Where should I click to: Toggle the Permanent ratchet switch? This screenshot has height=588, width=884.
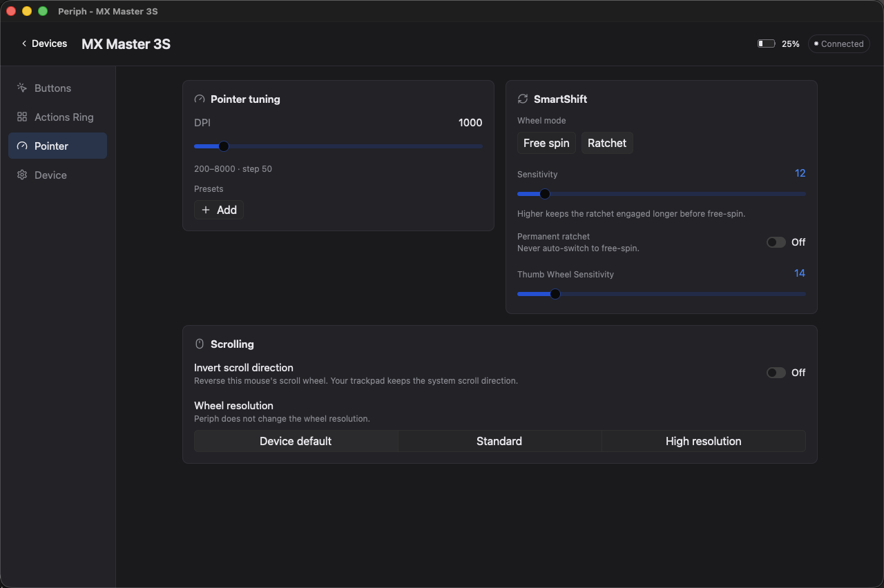coord(776,242)
